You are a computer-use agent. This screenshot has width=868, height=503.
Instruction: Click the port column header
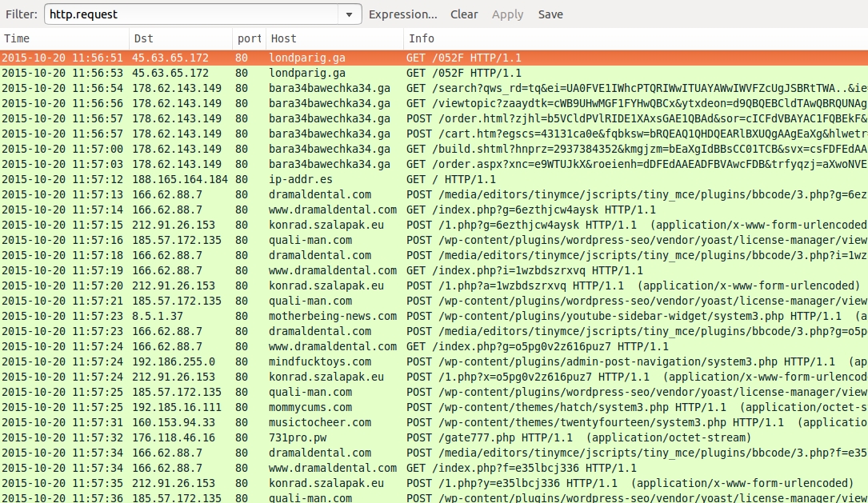[x=250, y=38]
